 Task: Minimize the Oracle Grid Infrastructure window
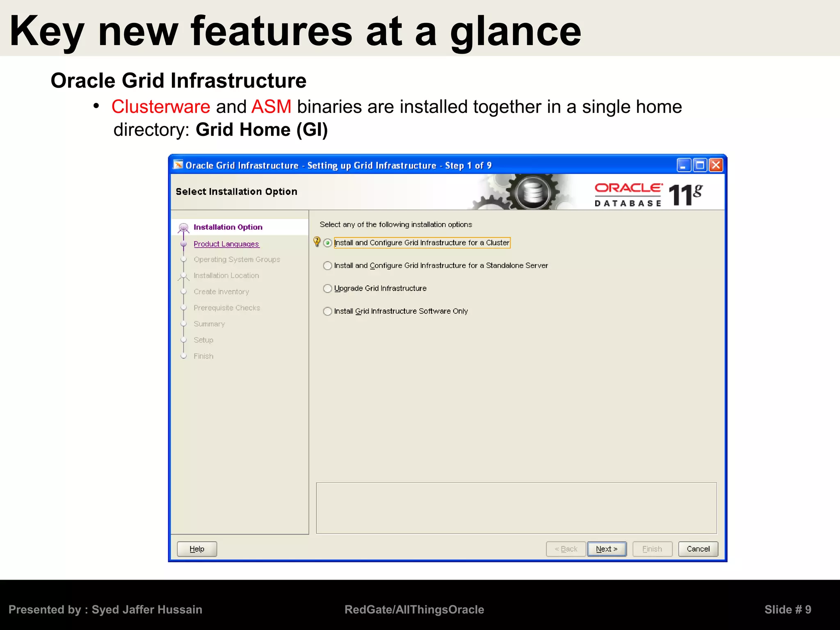coord(684,165)
